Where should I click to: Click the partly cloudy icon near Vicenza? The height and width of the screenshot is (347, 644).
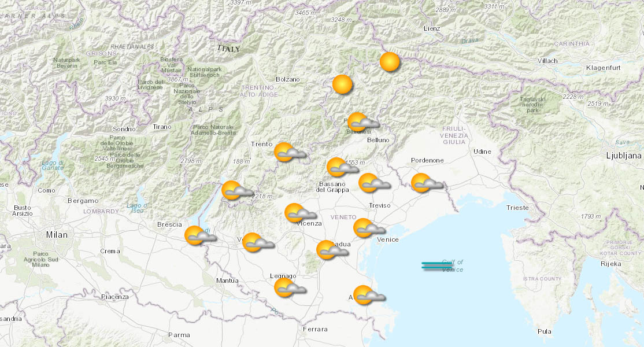(x=295, y=213)
